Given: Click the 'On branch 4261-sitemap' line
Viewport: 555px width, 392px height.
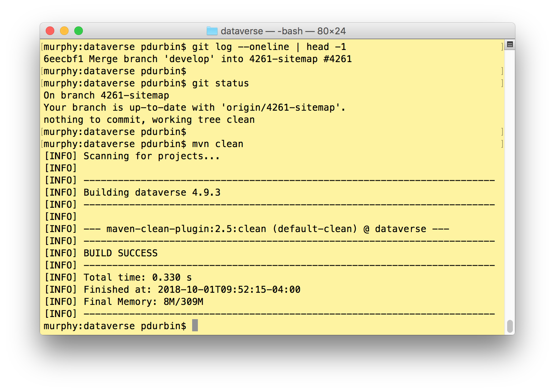Looking at the screenshot, I should 106,96.
